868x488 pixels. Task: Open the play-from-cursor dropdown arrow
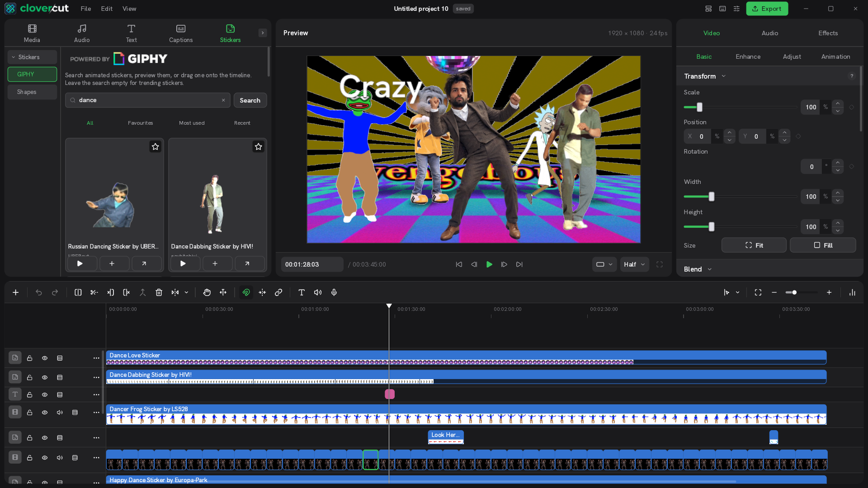coord(737,292)
